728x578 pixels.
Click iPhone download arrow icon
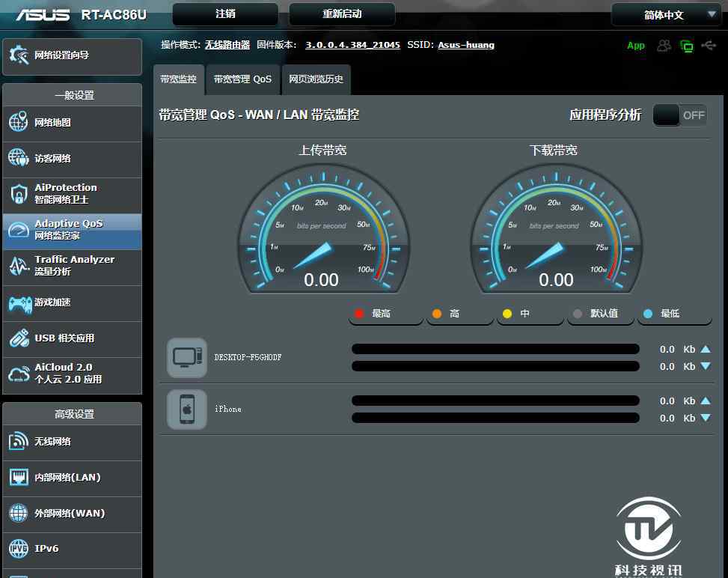(706, 418)
